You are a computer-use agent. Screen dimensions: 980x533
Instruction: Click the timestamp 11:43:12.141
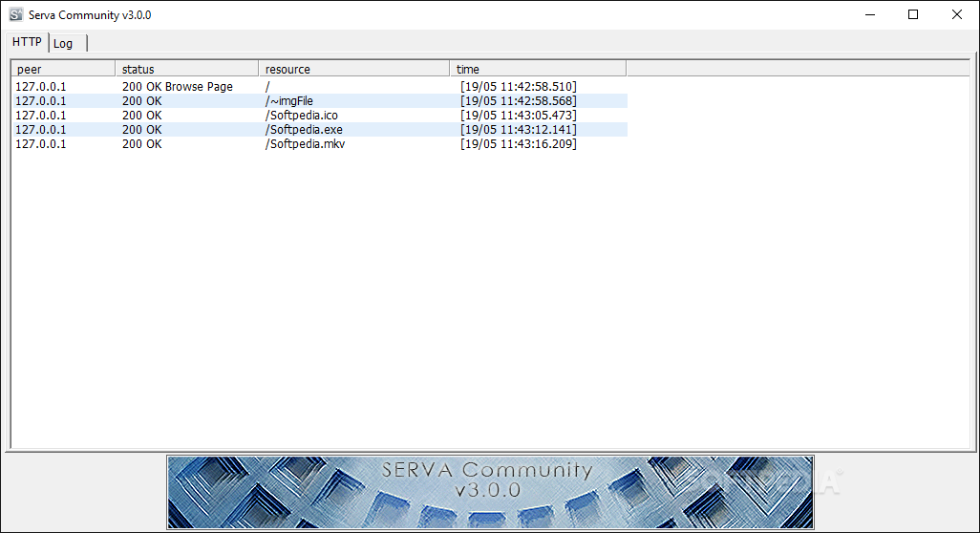[518, 129]
